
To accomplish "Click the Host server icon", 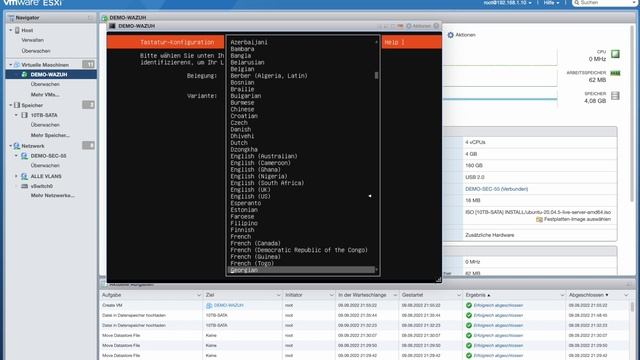I will coord(17,30).
